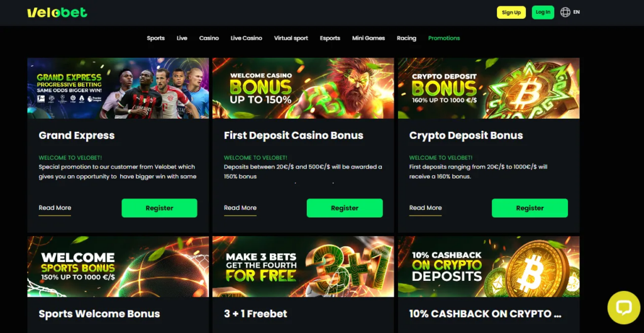This screenshot has width=644, height=333.
Task: Click the Crypto Deposit Bonus Bitcoin banner
Action: [x=489, y=88]
